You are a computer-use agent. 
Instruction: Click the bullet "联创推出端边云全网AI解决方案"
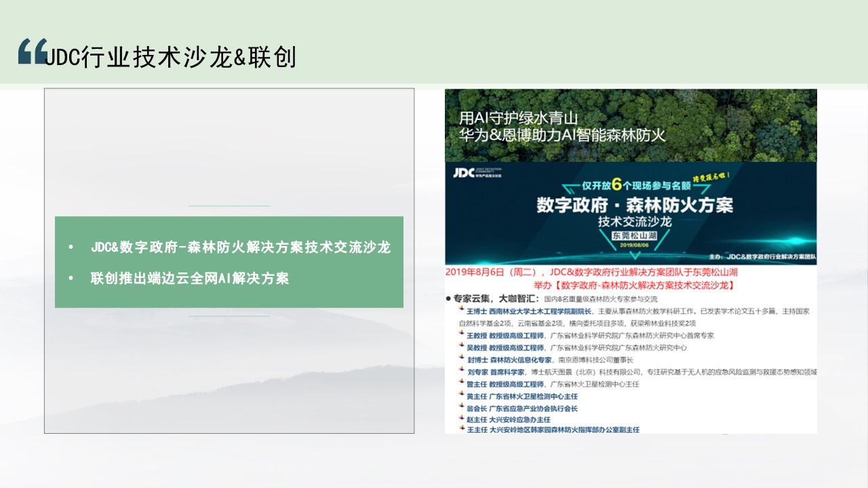pyautogui.click(x=190, y=279)
